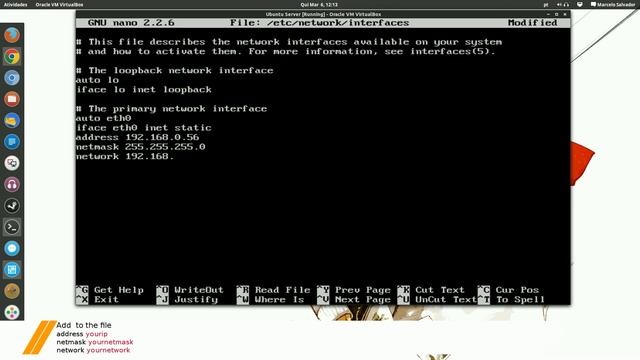Click the 'Exit' nano shortcut
Image resolution: width=640 pixels, height=360 pixels.
(98, 300)
